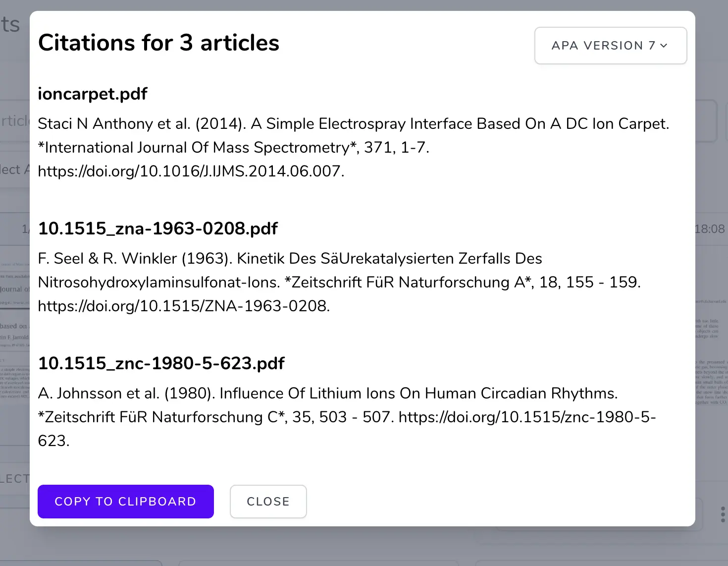The image size is (728, 566).
Task: Click the Staci N Anthony et al. citation line
Action: click(354, 123)
